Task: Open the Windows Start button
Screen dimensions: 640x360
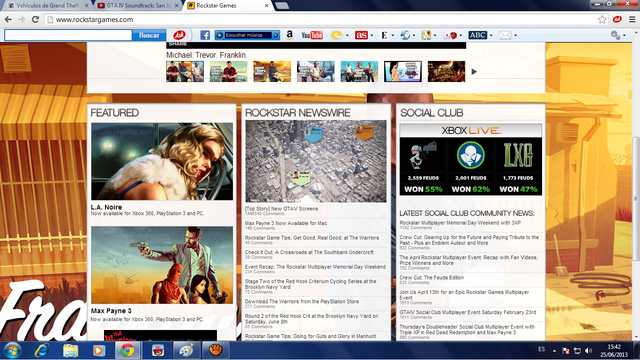Action: coord(12,351)
